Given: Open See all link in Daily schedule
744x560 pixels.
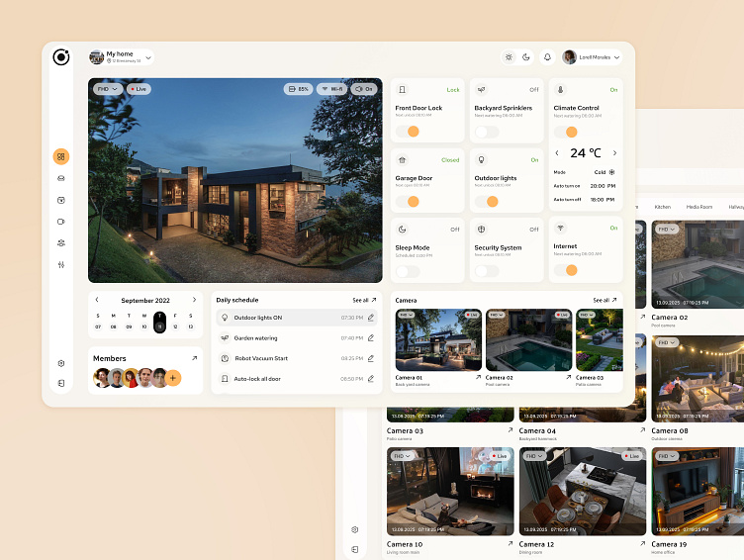Looking at the screenshot, I should point(364,300).
